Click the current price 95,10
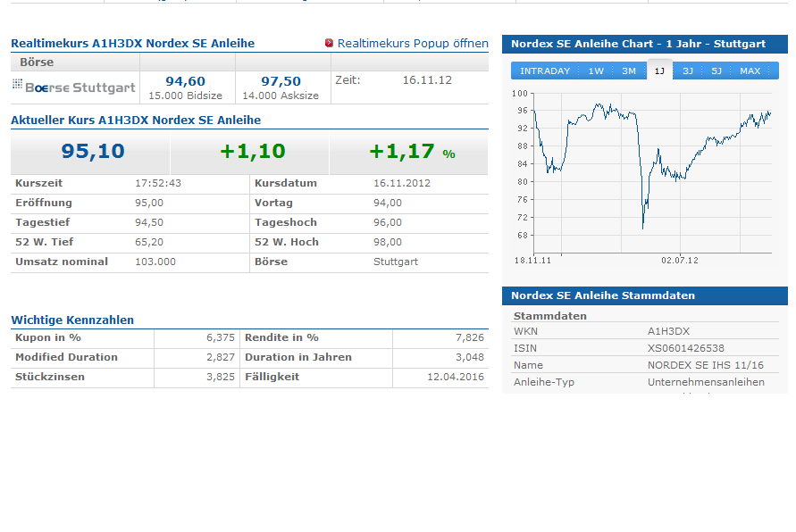 [x=93, y=152]
